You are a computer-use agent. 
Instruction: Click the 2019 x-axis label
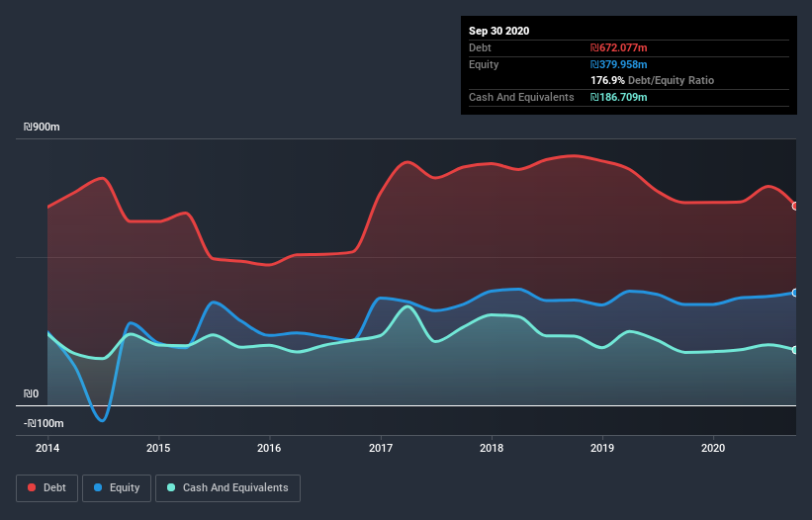point(601,448)
